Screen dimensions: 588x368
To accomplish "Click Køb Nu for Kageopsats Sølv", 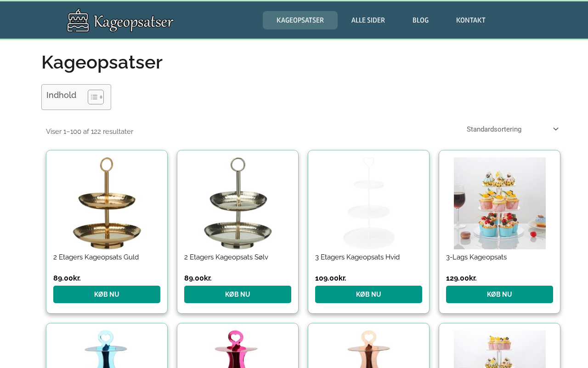I will [x=237, y=294].
